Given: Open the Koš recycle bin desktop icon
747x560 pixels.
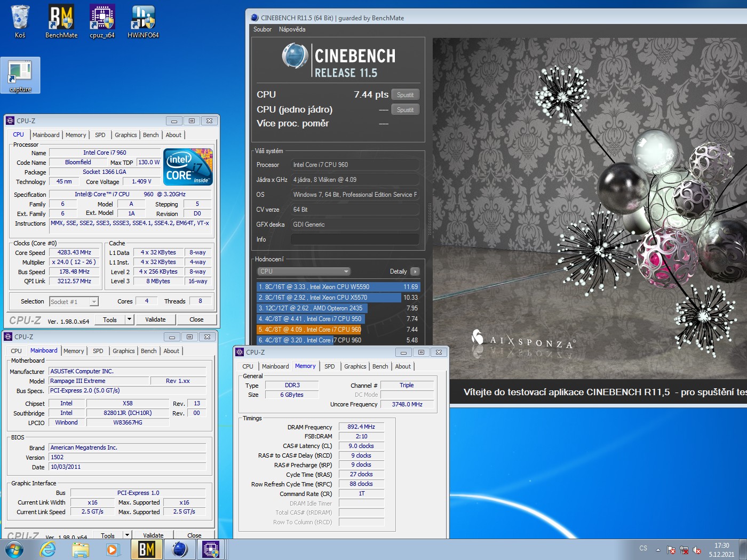Looking at the screenshot, I should point(20,21).
